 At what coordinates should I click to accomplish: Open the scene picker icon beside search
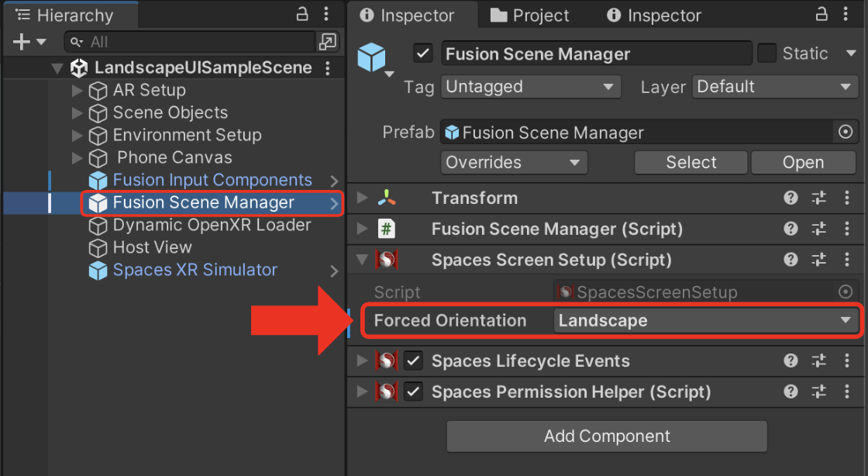pyautogui.click(x=328, y=42)
